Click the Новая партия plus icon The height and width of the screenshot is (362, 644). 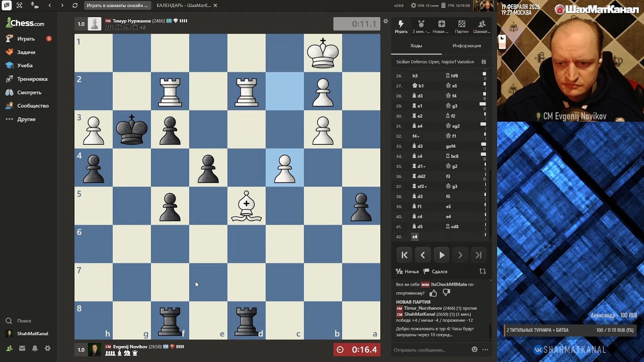coord(441,27)
